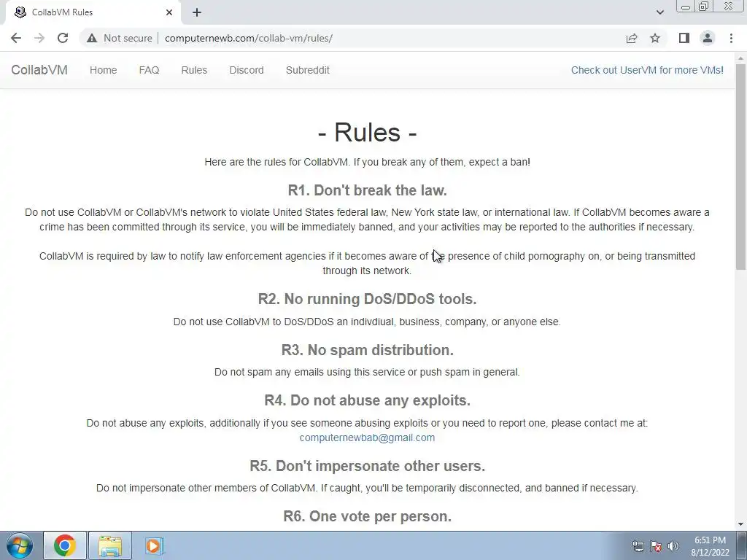Click the page vertical scrollbar thumb
Viewport: 747px width, 560px height.
pos(741,167)
